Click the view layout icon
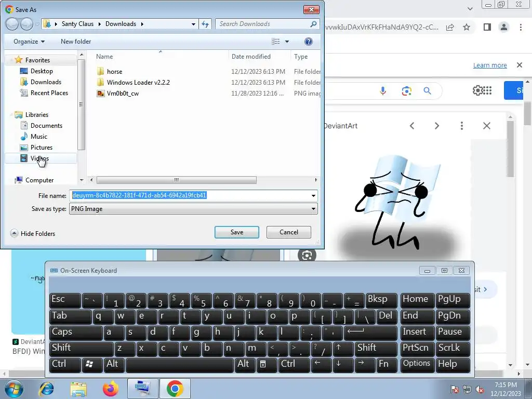This screenshot has width=532, height=399. pos(276,42)
